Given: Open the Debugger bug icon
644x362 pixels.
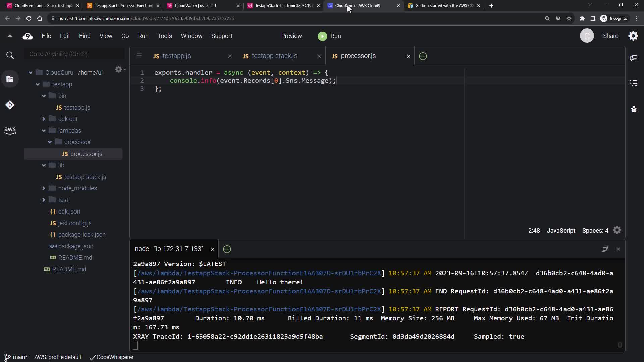Looking at the screenshot, I should (633, 109).
